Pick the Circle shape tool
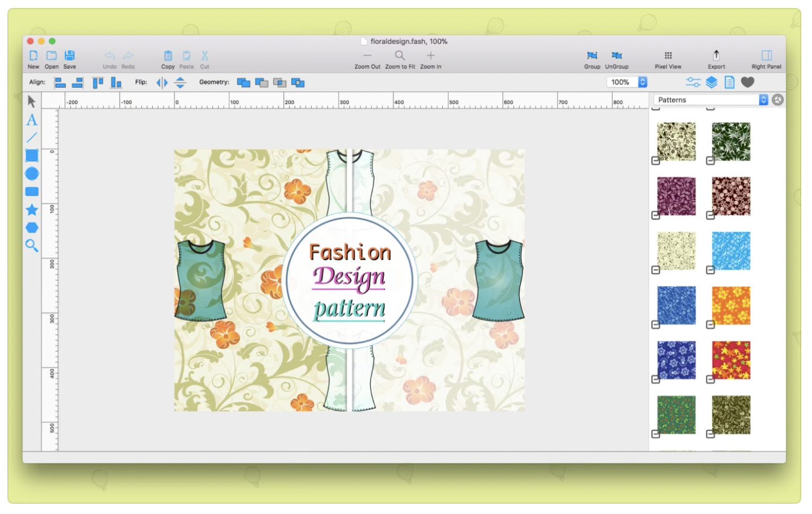Image resolution: width=812 pixels, height=514 pixels. click(32, 174)
